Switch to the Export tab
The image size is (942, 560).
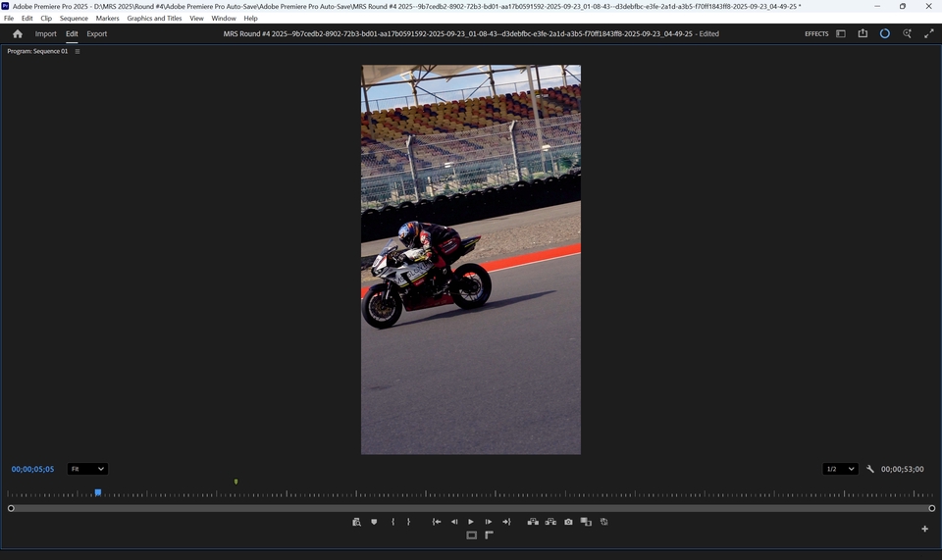click(x=96, y=33)
